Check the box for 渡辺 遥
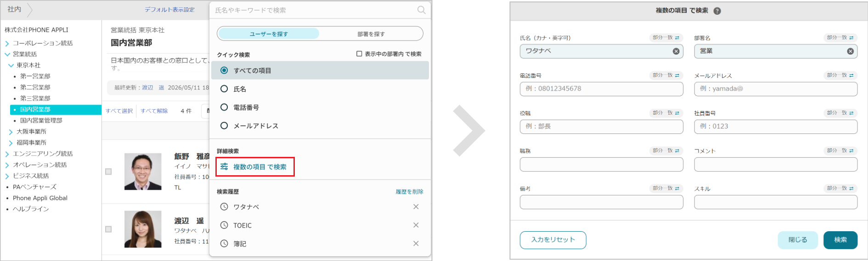The image size is (868, 261). coord(108,229)
